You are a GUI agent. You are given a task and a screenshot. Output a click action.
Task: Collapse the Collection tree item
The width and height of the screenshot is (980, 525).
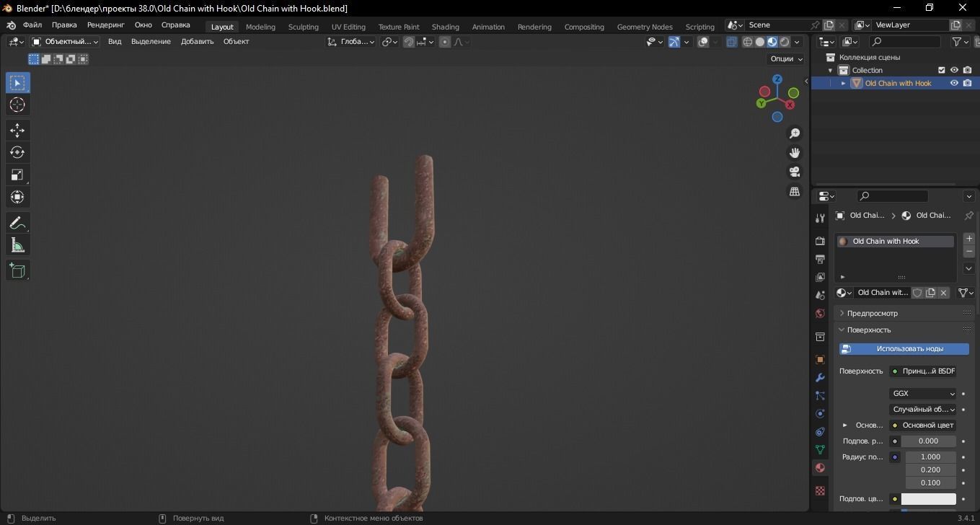point(831,70)
